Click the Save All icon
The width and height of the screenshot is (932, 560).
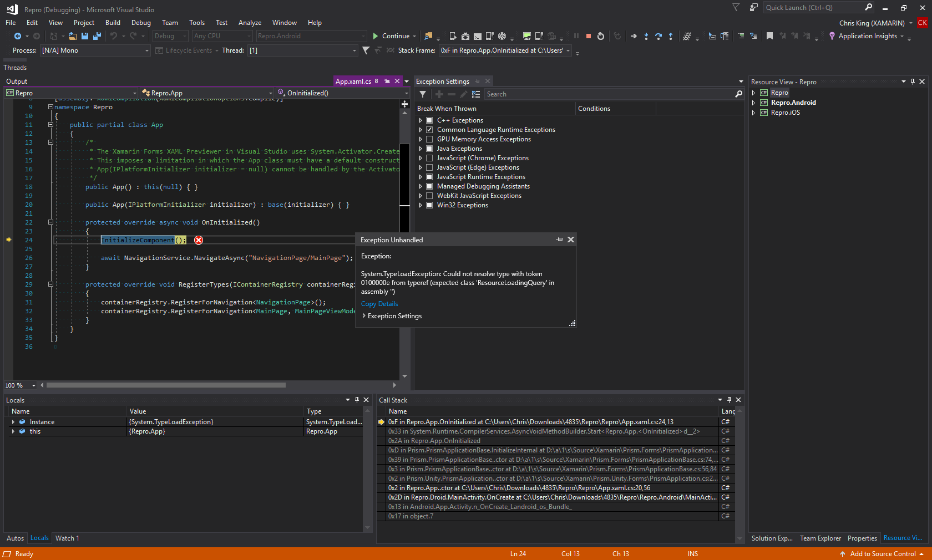pyautogui.click(x=97, y=36)
